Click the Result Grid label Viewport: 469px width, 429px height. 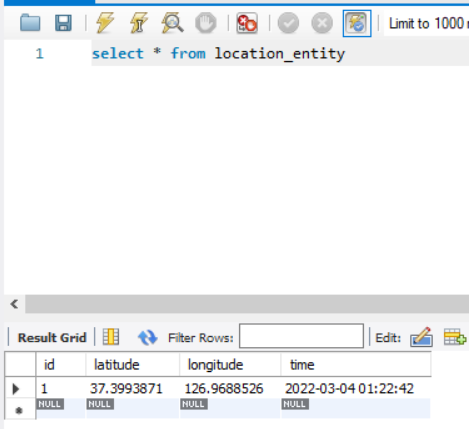pos(52,338)
